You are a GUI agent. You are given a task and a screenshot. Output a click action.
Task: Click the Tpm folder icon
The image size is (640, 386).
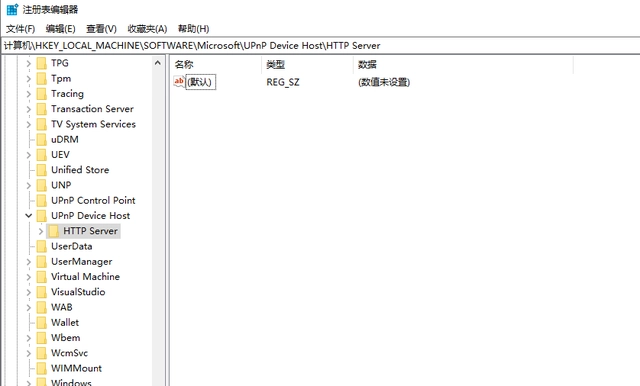click(42, 78)
